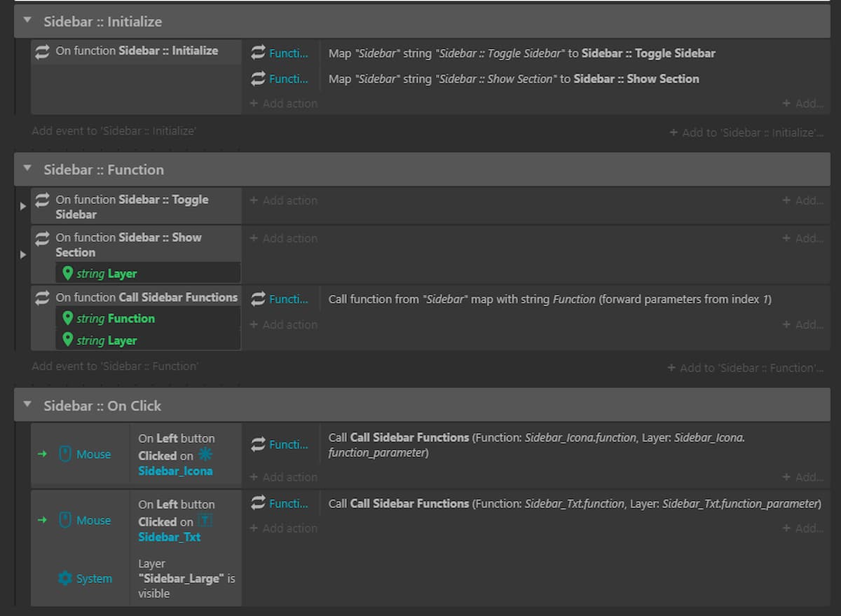Image resolution: width=841 pixels, height=616 pixels.
Task: Click green arrow of Sidebar_Txt mouse event
Action: point(42,520)
